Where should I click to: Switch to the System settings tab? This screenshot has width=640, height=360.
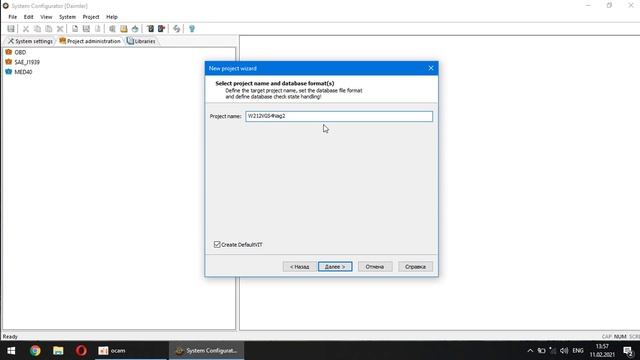coord(31,41)
